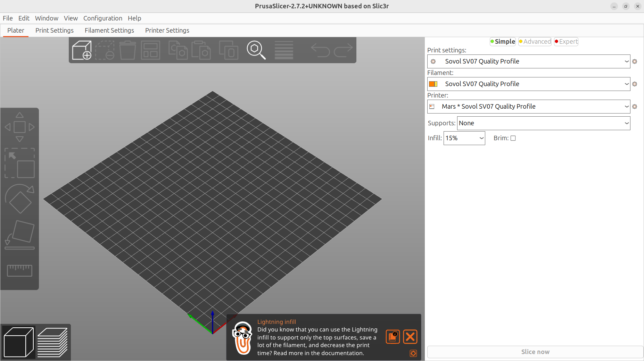Open the Search magnifier tool
The image size is (644, 361).
(256, 50)
